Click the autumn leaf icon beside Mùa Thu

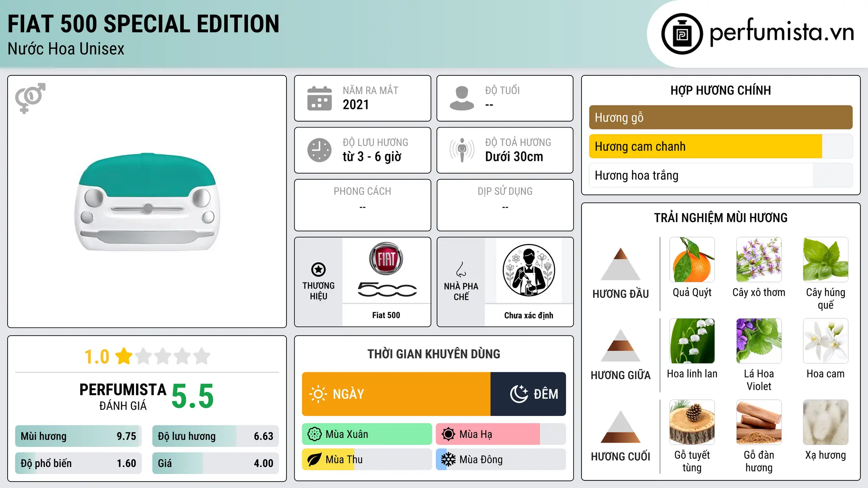click(x=314, y=460)
